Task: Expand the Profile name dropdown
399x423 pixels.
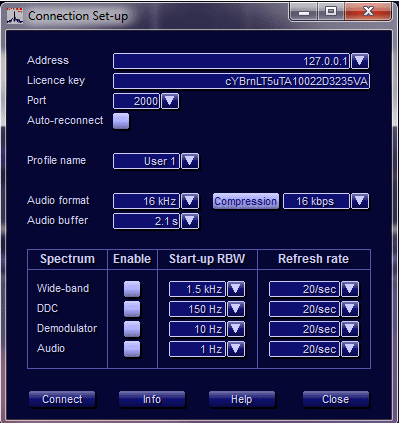Action: [190, 161]
